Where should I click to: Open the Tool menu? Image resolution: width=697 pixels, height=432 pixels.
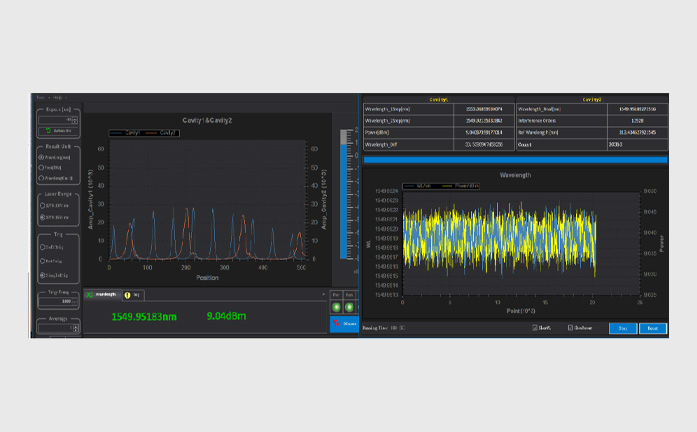point(40,97)
